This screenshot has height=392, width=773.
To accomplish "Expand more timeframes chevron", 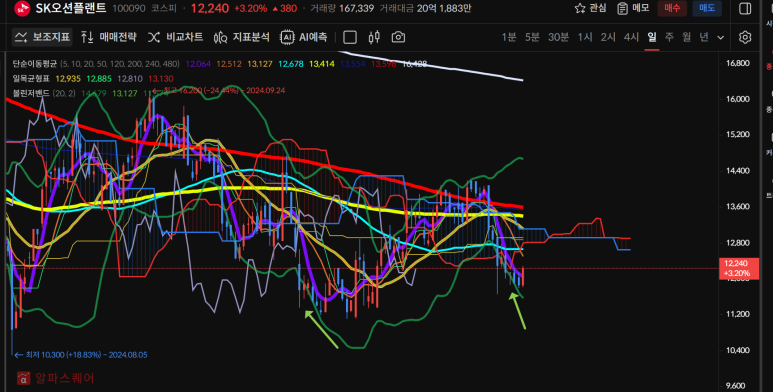I will coord(721,37).
